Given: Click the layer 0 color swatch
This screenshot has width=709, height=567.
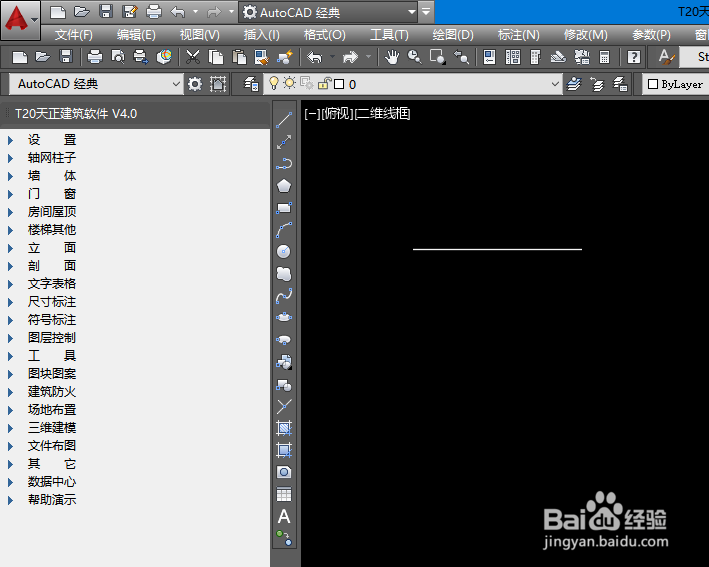Looking at the screenshot, I should click(x=339, y=84).
